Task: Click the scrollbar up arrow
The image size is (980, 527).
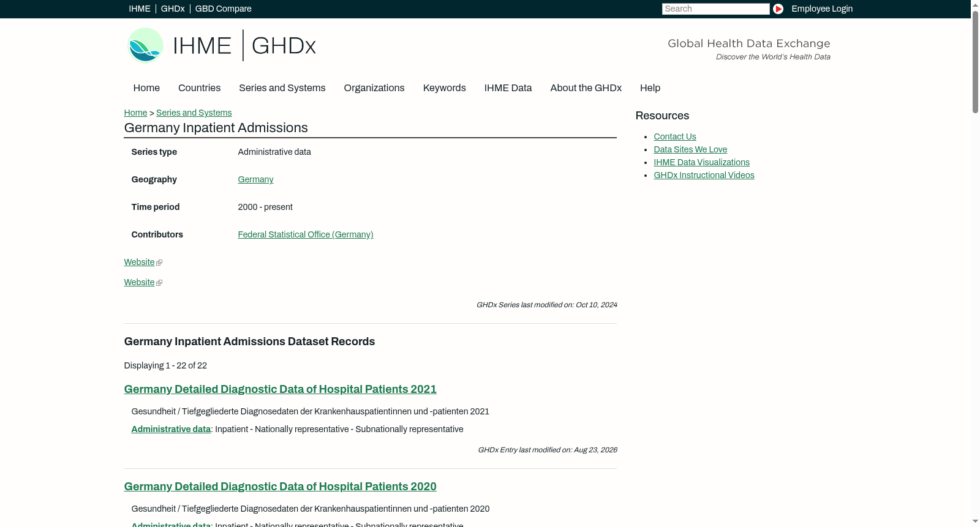Action: [975, 5]
